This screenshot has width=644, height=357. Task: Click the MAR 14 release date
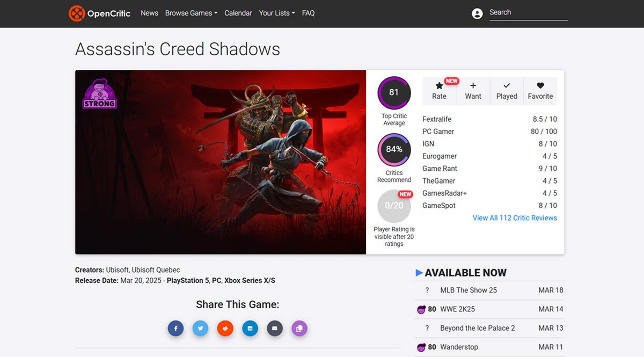tap(551, 309)
